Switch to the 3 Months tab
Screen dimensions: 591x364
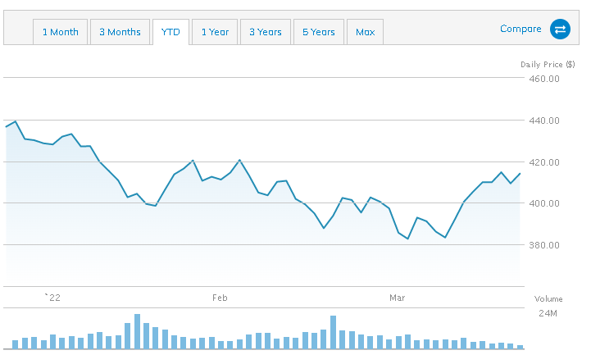(120, 32)
